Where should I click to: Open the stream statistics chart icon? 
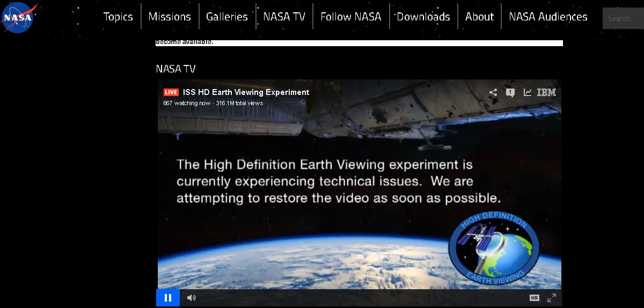point(528,92)
